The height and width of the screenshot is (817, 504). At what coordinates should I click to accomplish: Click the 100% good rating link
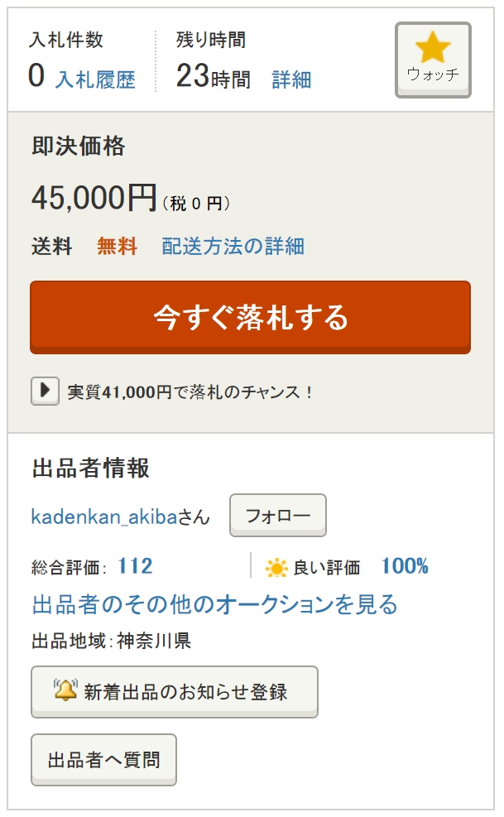(x=404, y=567)
